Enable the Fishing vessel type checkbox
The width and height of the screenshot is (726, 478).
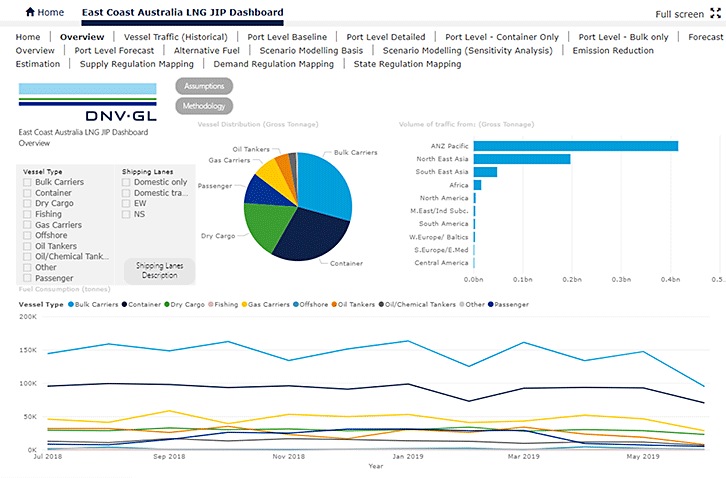(27, 215)
